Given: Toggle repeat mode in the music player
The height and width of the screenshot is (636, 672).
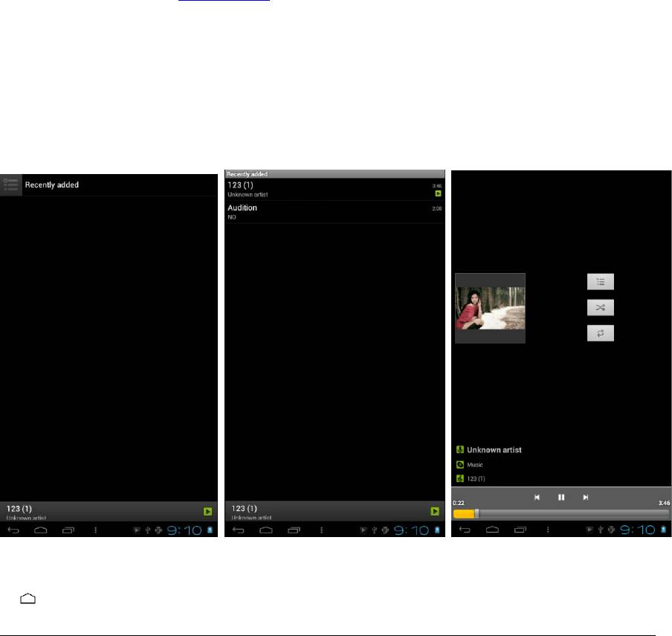Looking at the screenshot, I should coord(601,334).
